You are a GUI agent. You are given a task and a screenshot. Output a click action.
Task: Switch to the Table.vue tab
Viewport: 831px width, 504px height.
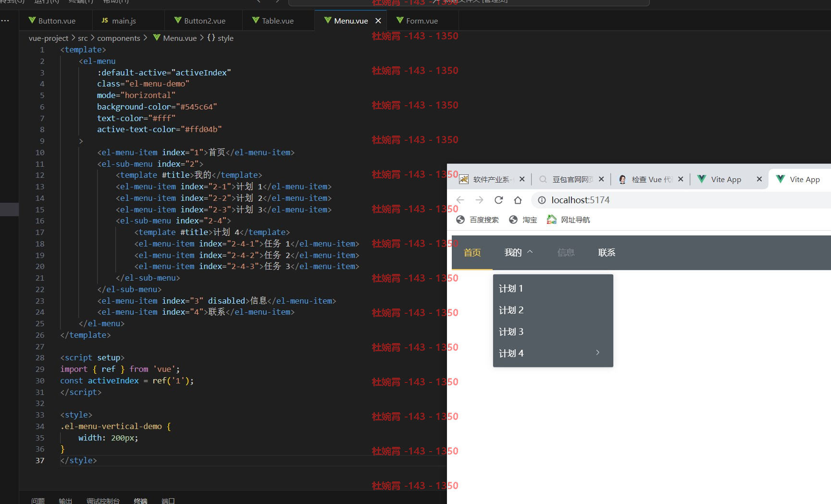(278, 21)
